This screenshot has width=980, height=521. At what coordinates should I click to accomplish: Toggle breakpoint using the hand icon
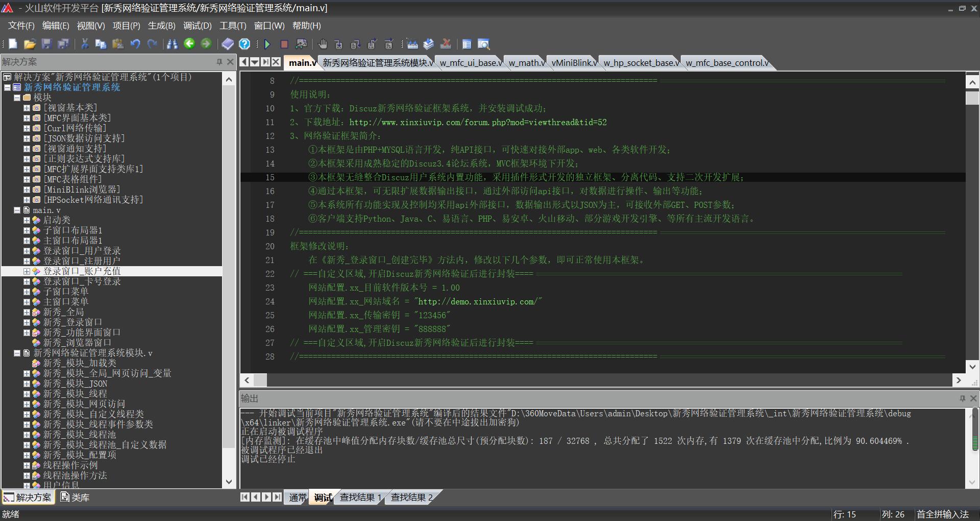pyautogui.click(x=323, y=44)
